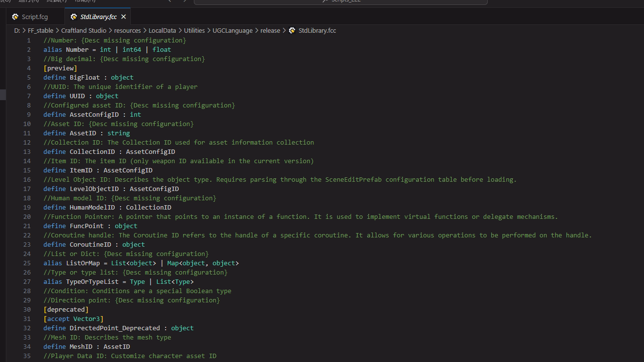Open the LocalData breadcrumb folder

(x=163, y=30)
